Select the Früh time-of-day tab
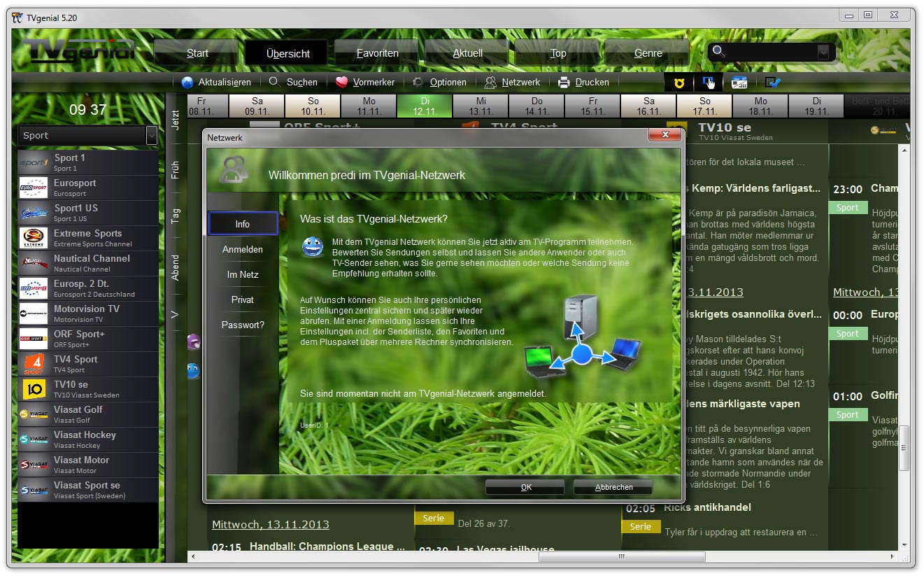This screenshot has height=578, width=924. tap(176, 170)
